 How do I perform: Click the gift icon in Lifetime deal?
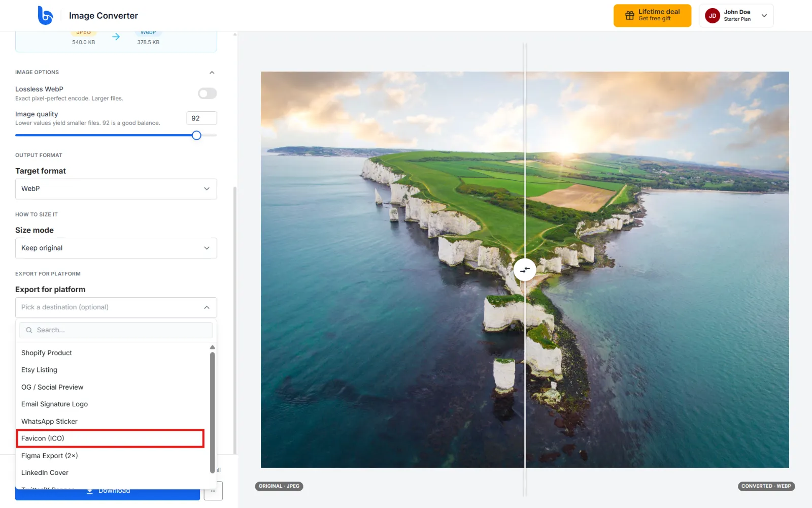point(629,15)
